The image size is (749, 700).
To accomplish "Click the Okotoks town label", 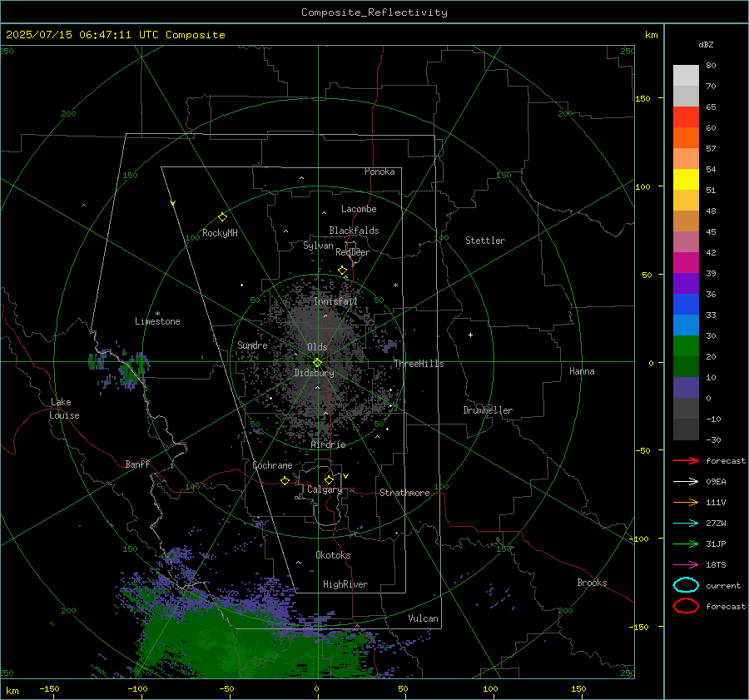I will tap(333, 555).
